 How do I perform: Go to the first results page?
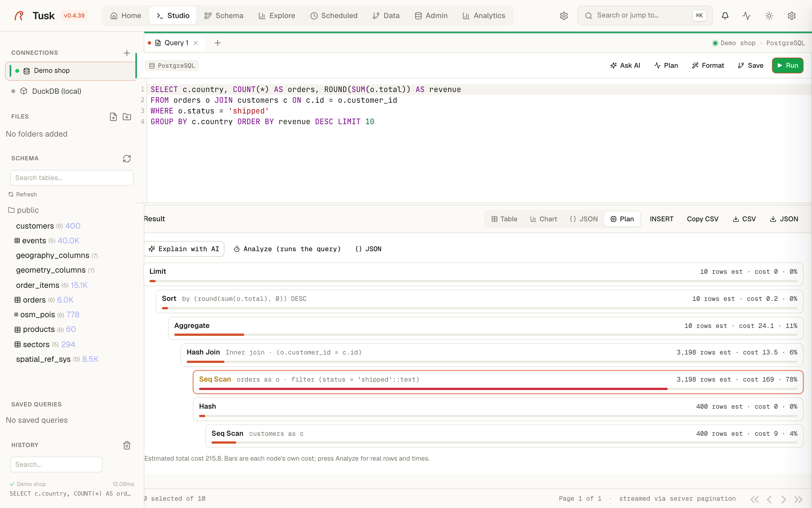tap(754, 499)
